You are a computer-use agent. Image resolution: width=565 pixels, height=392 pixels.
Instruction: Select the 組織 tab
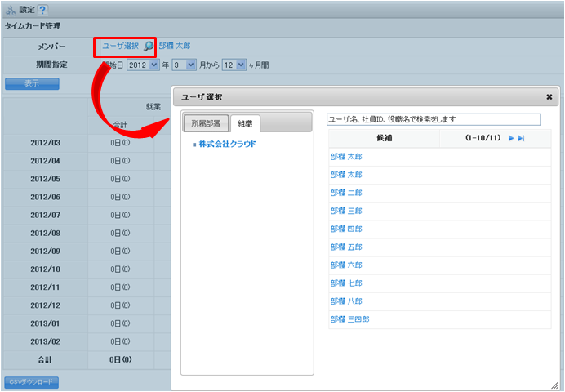[243, 123]
